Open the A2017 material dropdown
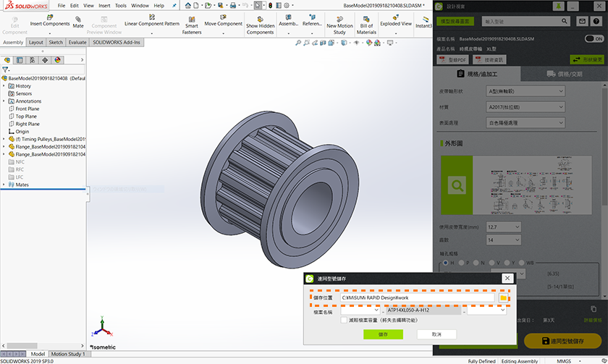 (x=526, y=107)
